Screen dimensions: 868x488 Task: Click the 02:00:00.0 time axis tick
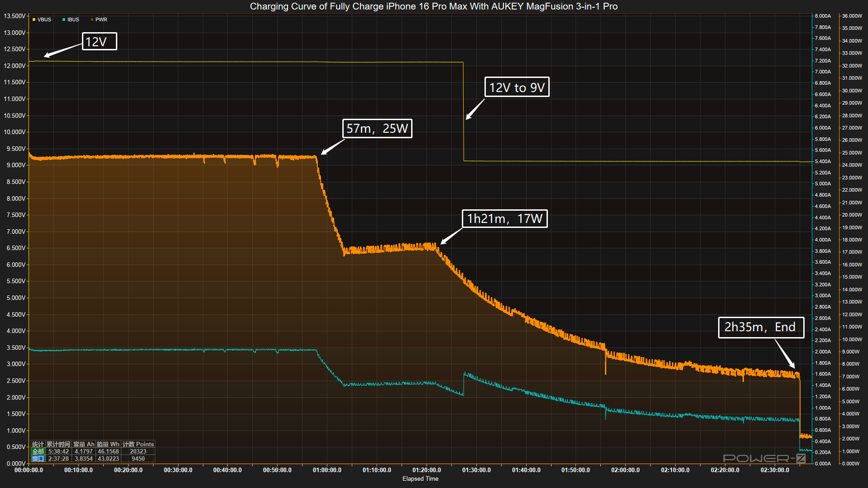click(x=625, y=470)
